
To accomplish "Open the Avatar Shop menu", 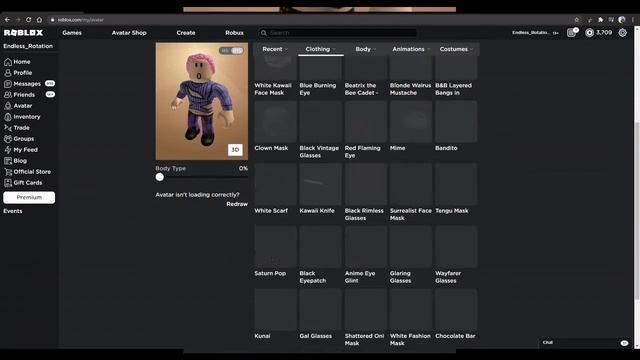I will pos(129,33).
